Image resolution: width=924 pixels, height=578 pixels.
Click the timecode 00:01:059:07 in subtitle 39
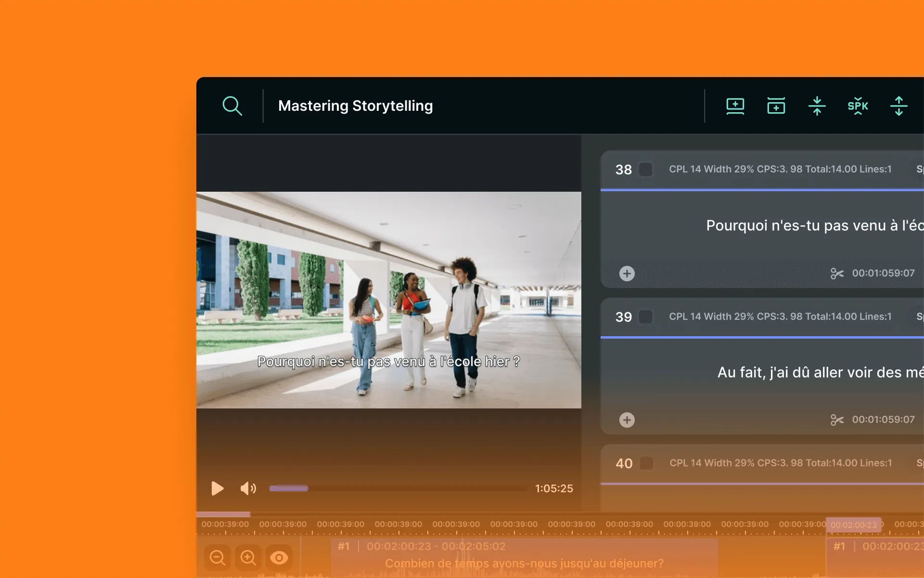click(x=883, y=420)
